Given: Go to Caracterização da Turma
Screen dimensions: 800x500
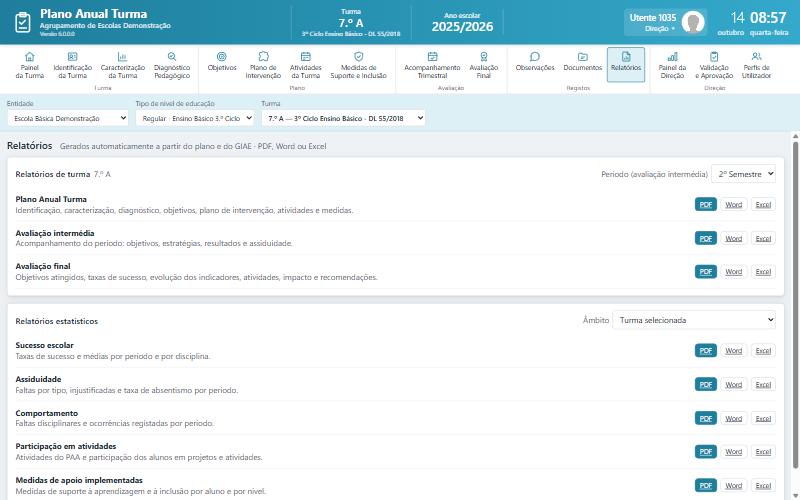Looking at the screenshot, I should pos(122,65).
